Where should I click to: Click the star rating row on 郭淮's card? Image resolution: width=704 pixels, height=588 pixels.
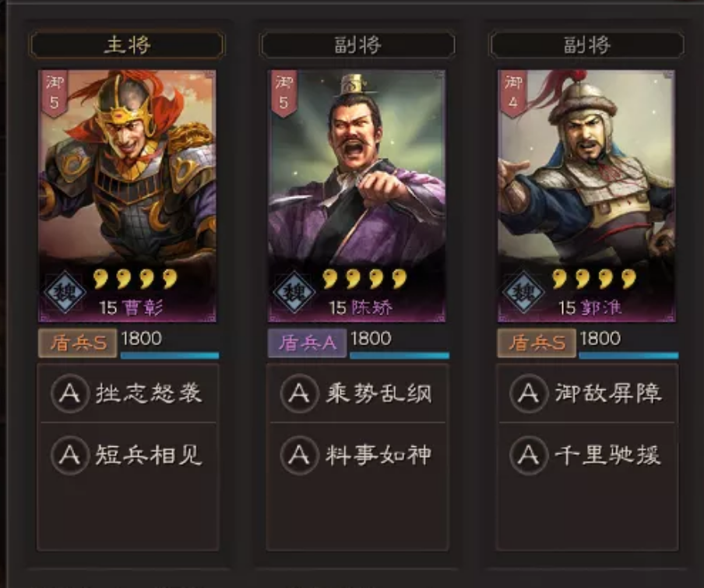594,279
